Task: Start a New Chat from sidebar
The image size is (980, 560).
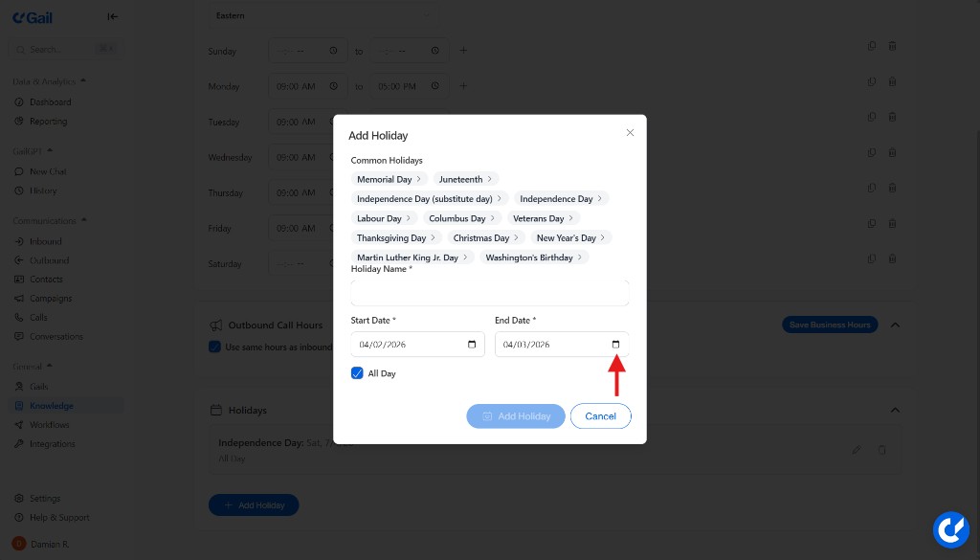Action: [x=48, y=171]
